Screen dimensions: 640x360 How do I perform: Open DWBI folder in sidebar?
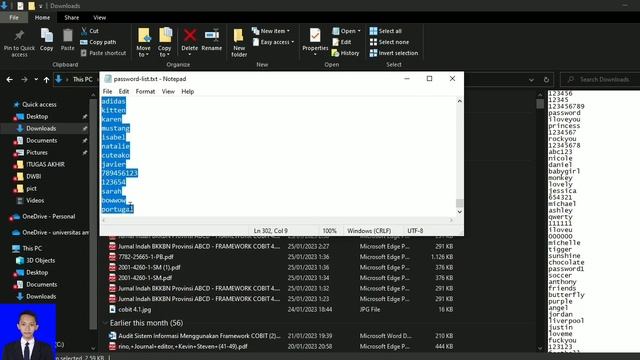(x=33, y=177)
